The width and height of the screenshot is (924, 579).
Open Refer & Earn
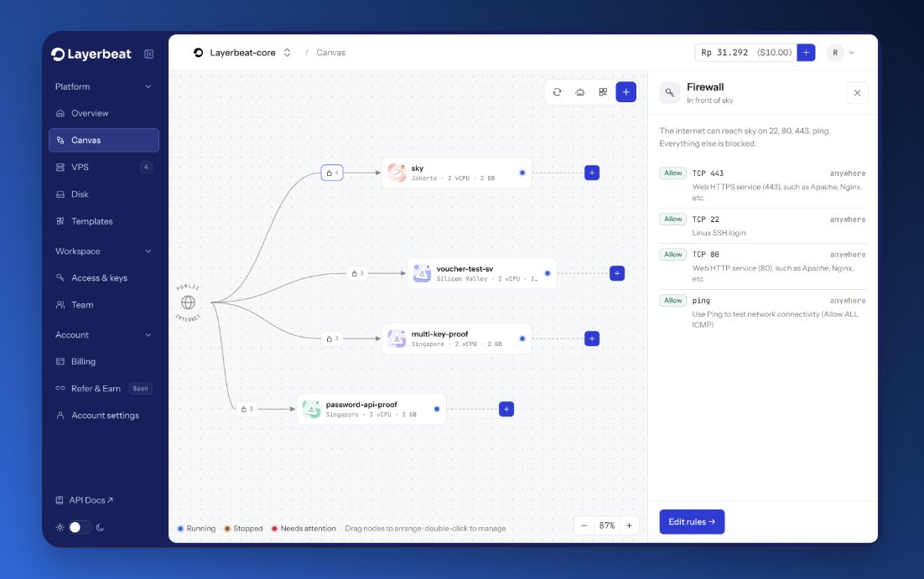(x=104, y=389)
